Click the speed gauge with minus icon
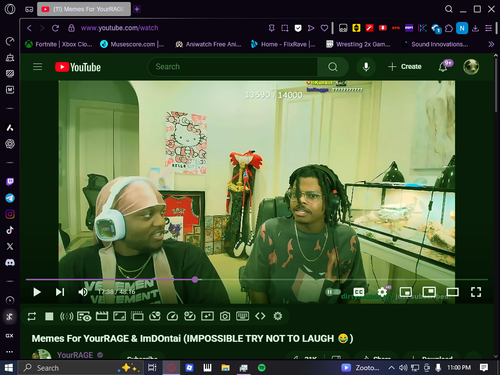Viewport: 500px width, 375px height. point(155,316)
